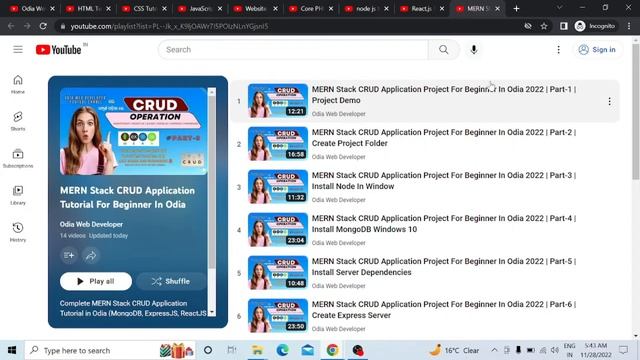Viewport: 640px width, 360px height.
Task: Open YouTube settings three-dot menu
Action: click(x=558, y=49)
